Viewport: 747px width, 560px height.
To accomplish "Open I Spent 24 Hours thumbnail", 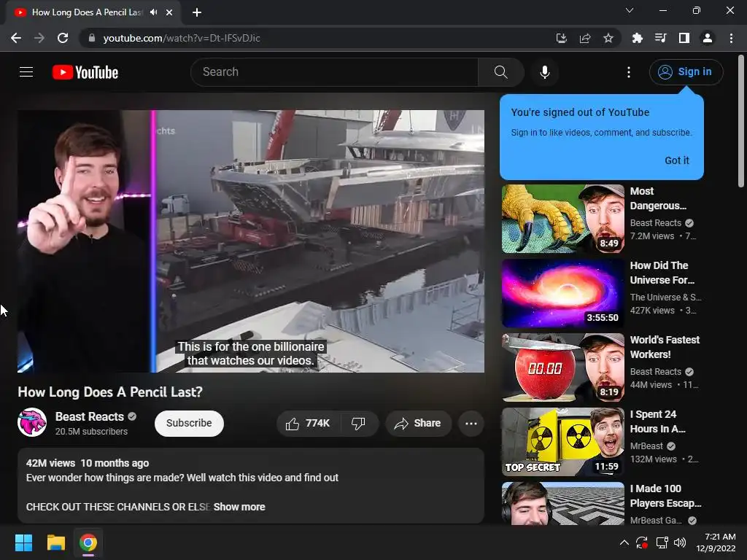I will [562, 442].
